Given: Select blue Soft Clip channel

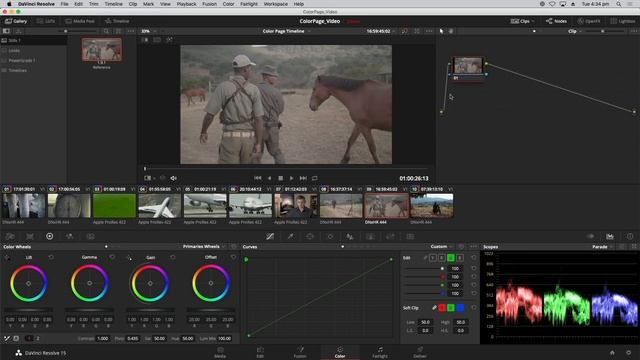Looking at the screenshot, I should [x=460, y=307].
